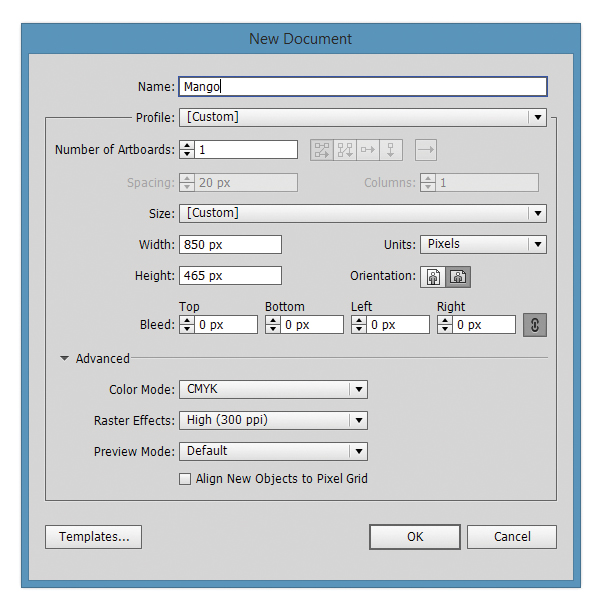Click the Top bleed value field
The height and width of the screenshot is (615, 600).
226,325
